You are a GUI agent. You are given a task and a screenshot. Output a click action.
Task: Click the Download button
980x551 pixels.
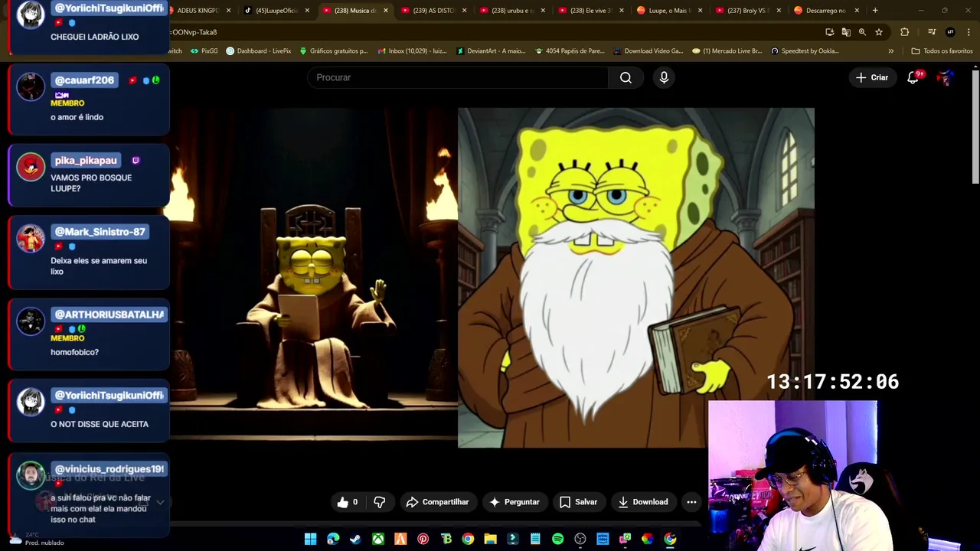[x=643, y=502]
